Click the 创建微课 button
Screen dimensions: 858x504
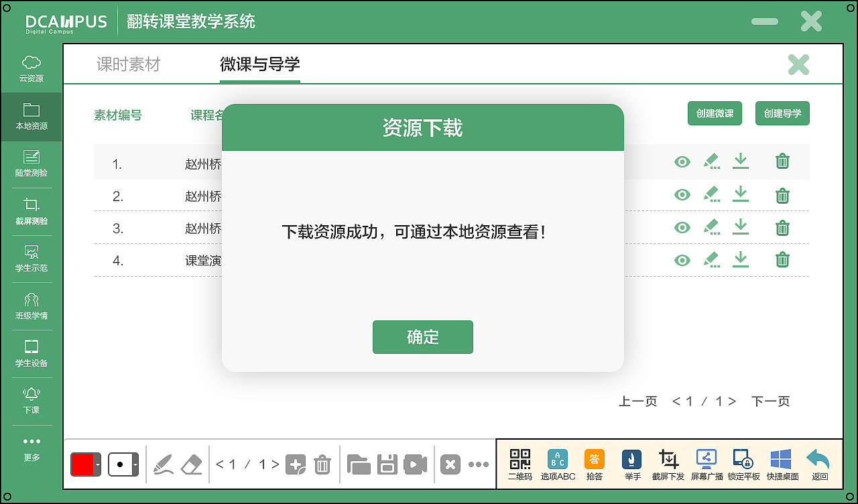pos(715,113)
